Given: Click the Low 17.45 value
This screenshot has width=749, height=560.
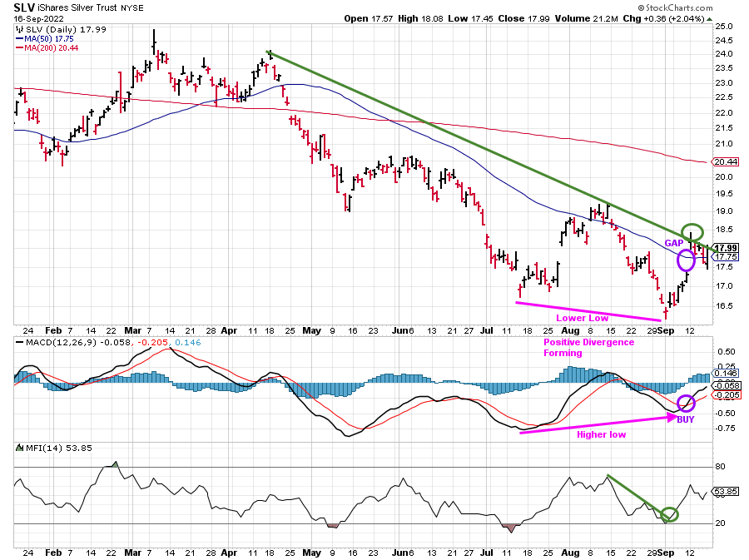Looking at the screenshot, I should [x=470, y=18].
